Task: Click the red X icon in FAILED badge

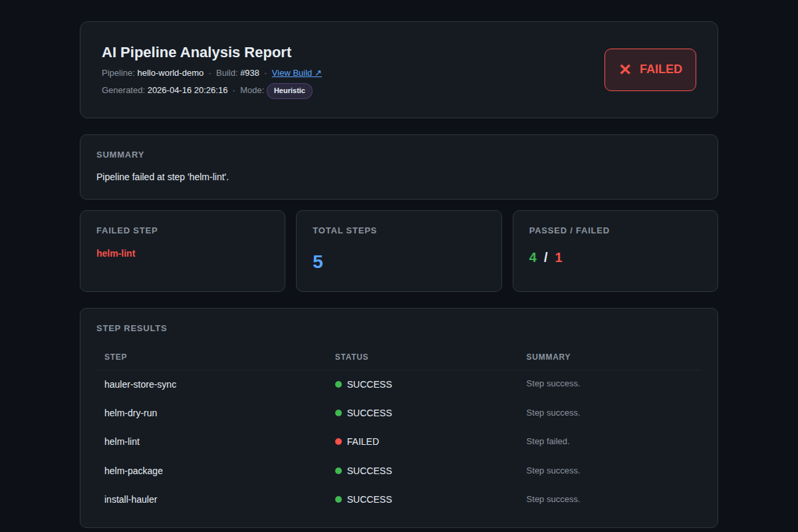Action: coord(625,69)
